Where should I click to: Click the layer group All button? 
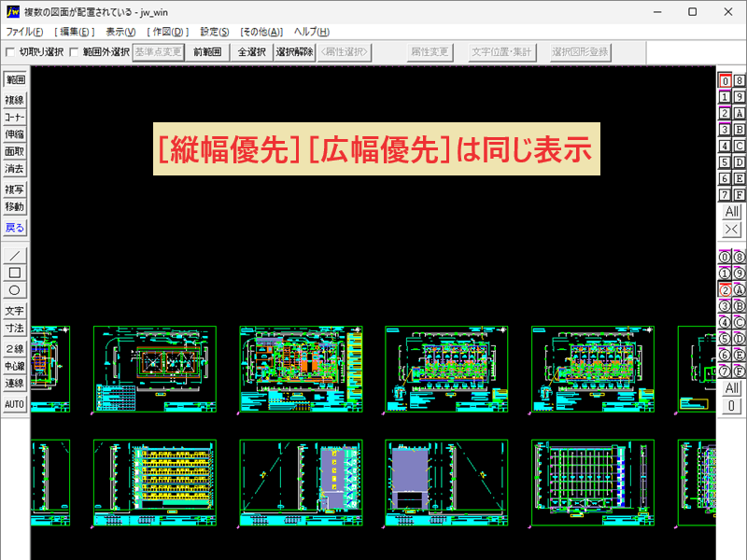[x=732, y=388]
